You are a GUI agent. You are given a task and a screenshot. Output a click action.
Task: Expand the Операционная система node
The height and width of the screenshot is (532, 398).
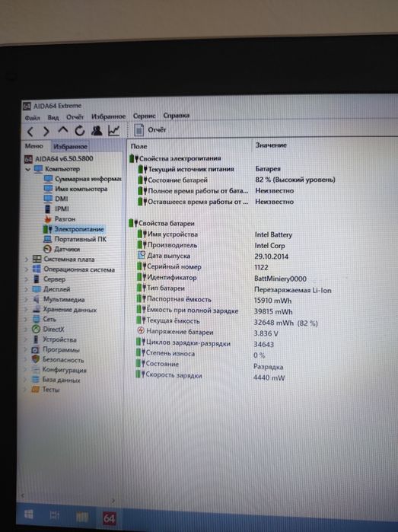27,269
